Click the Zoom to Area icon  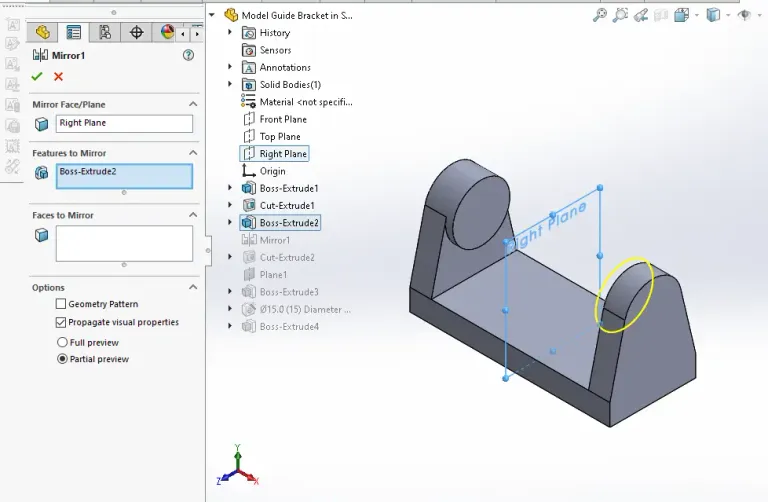621,15
